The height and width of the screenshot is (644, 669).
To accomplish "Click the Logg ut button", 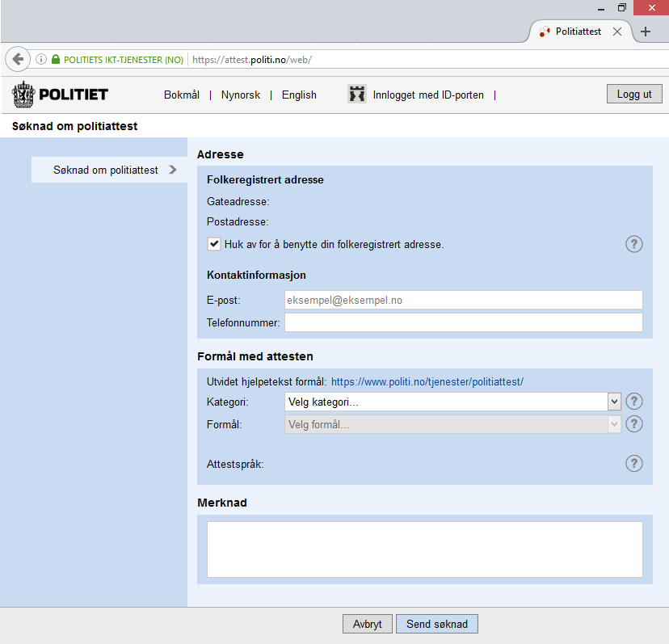I will pyautogui.click(x=634, y=94).
